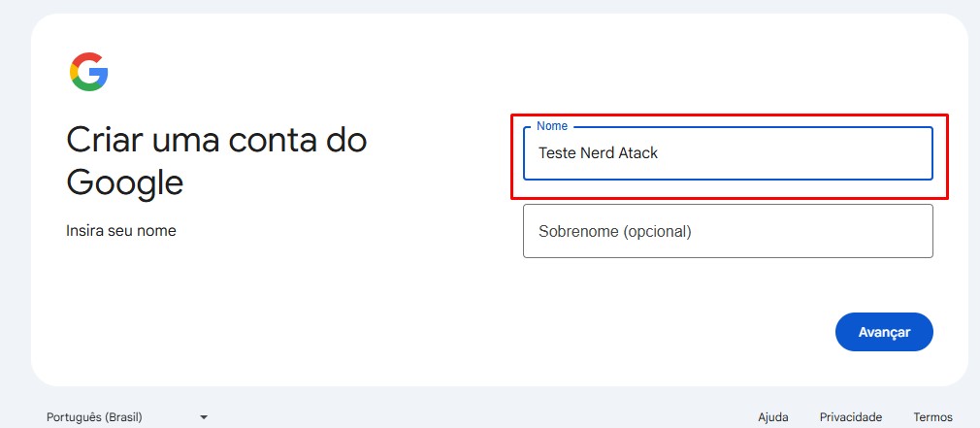Click the language selector dropdown arrow
Viewport: 980px width, 428px height.
coord(204,417)
